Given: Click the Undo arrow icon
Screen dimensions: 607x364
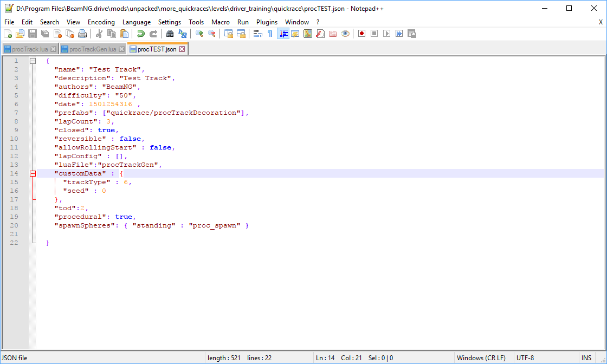Looking at the screenshot, I should [x=141, y=34].
